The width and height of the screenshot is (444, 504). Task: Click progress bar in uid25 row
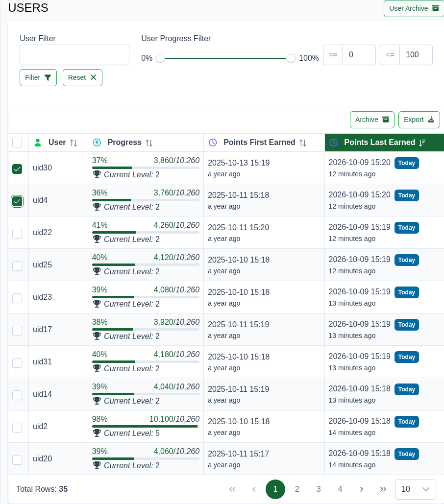click(x=146, y=265)
